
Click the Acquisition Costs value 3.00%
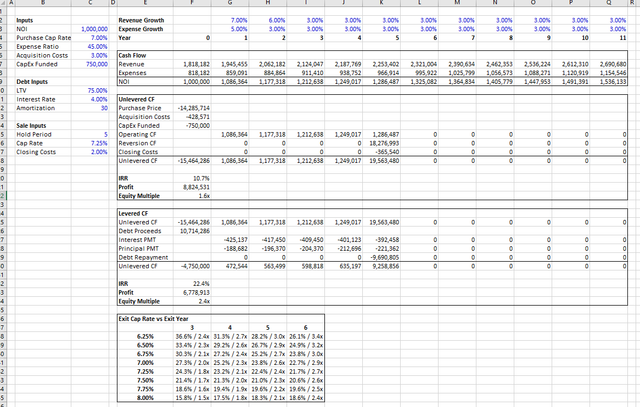99,56
